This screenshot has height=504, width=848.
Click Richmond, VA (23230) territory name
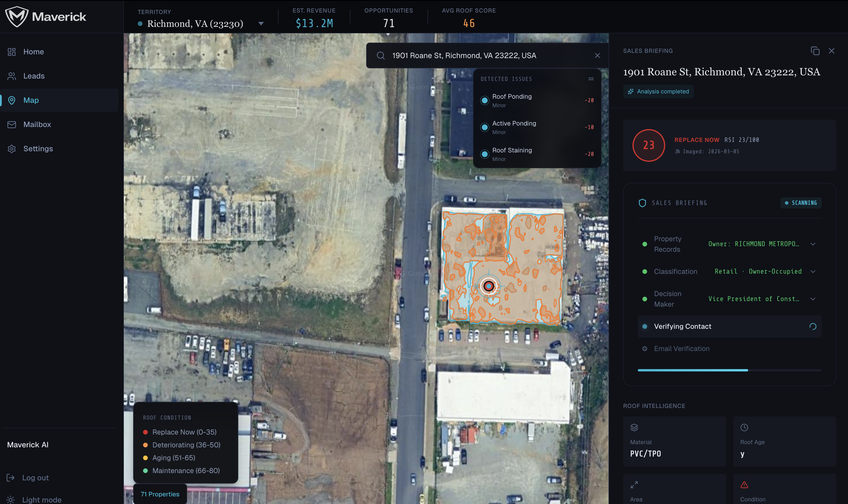click(x=195, y=23)
